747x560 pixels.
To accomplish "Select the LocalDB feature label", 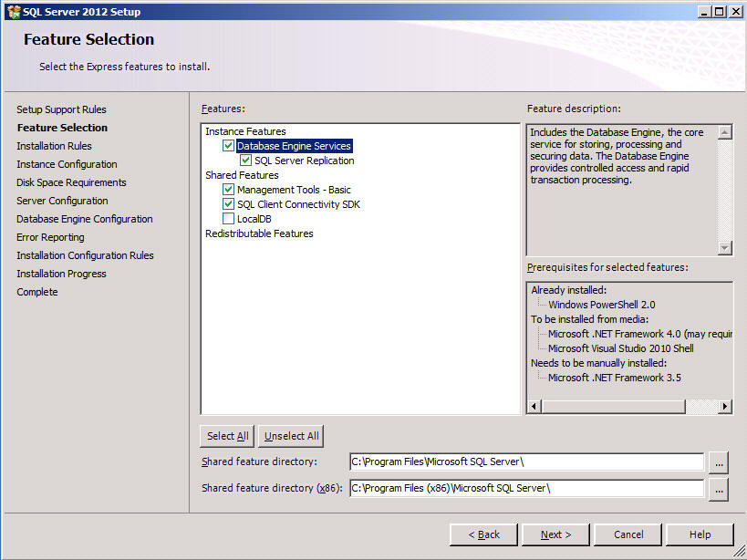I will click(254, 219).
